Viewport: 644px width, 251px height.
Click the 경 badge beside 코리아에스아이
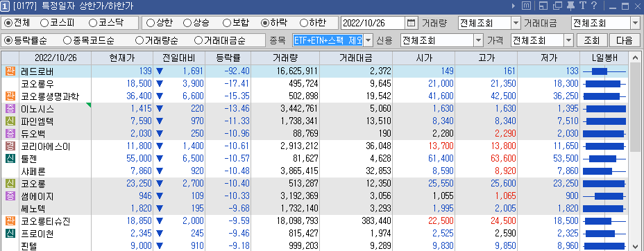10,146
